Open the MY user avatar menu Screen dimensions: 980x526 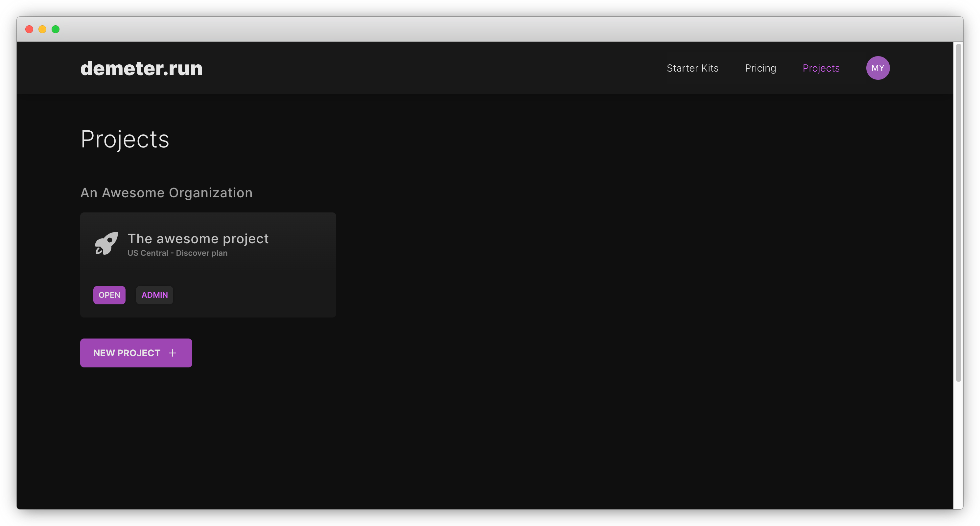pyautogui.click(x=878, y=68)
